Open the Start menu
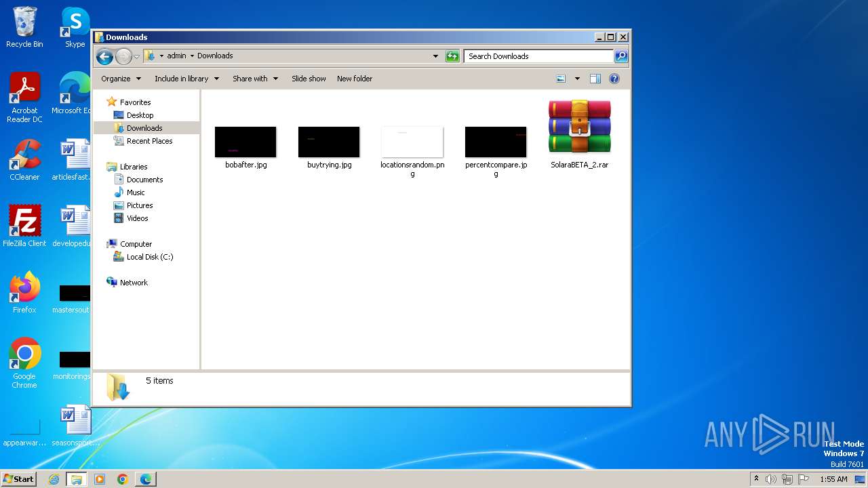This screenshot has width=868, height=488. (19, 479)
